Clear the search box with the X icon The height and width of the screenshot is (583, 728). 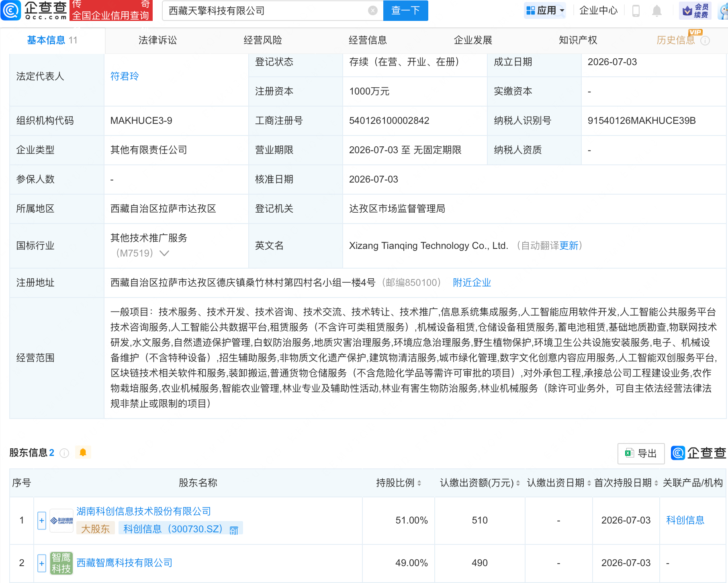point(373,11)
